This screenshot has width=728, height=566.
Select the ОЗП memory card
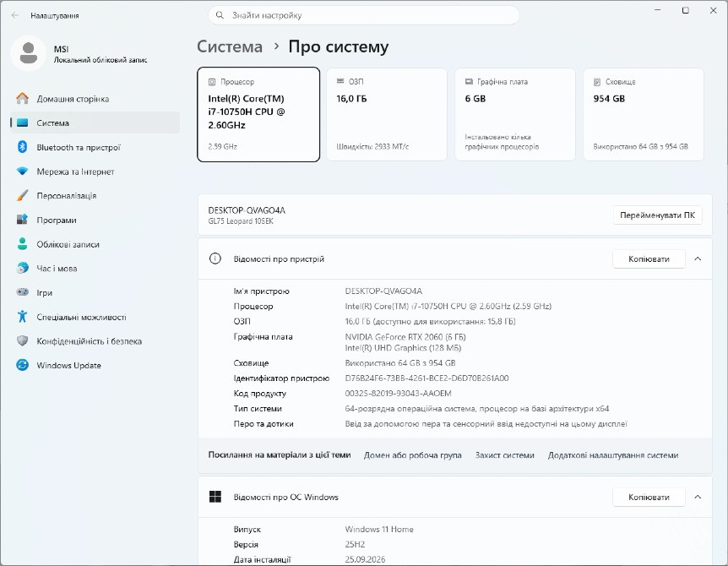(x=387, y=115)
